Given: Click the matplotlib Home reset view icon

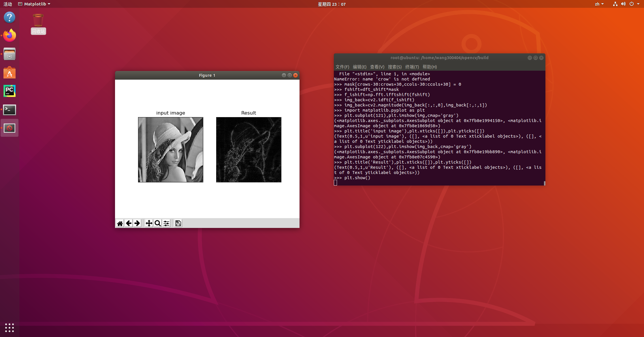Looking at the screenshot, I should [120, 223].
